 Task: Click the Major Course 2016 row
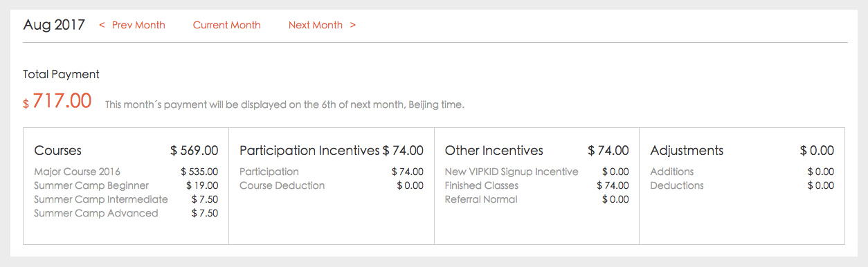(126, 172)
